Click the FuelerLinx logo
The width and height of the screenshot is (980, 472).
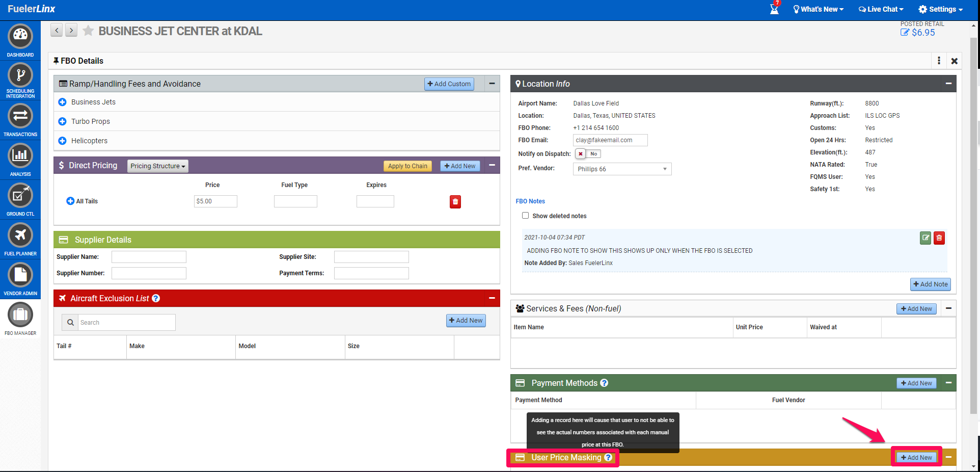(x=31, y=9)
